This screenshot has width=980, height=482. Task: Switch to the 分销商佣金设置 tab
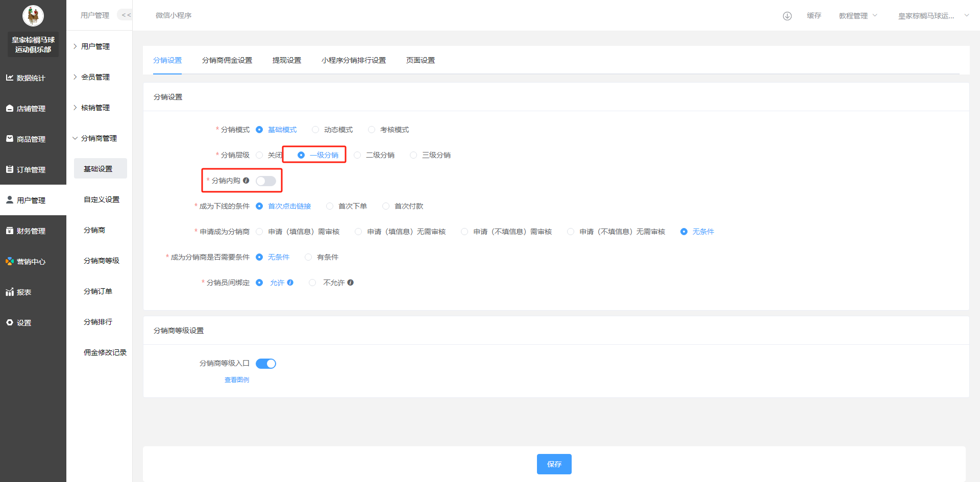pyautogui.click(x=227, y=60)
